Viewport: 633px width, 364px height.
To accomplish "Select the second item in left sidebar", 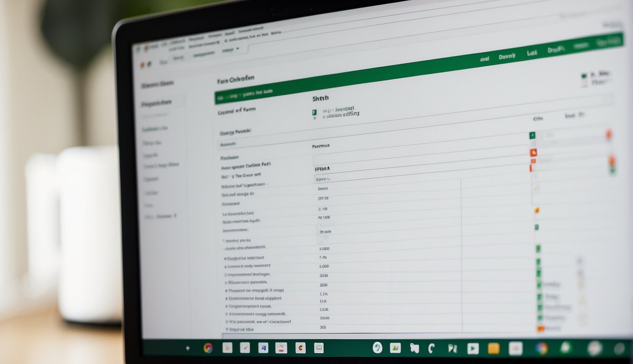I will pyautogui.click(x=156, y=103).
